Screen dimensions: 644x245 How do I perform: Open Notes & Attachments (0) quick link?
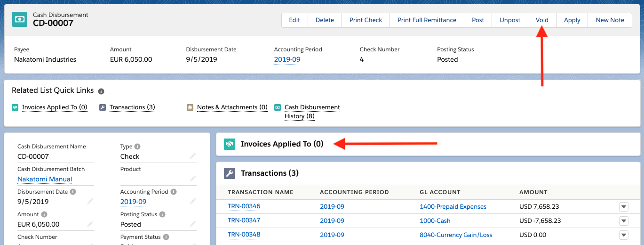[x=232, y=107]
